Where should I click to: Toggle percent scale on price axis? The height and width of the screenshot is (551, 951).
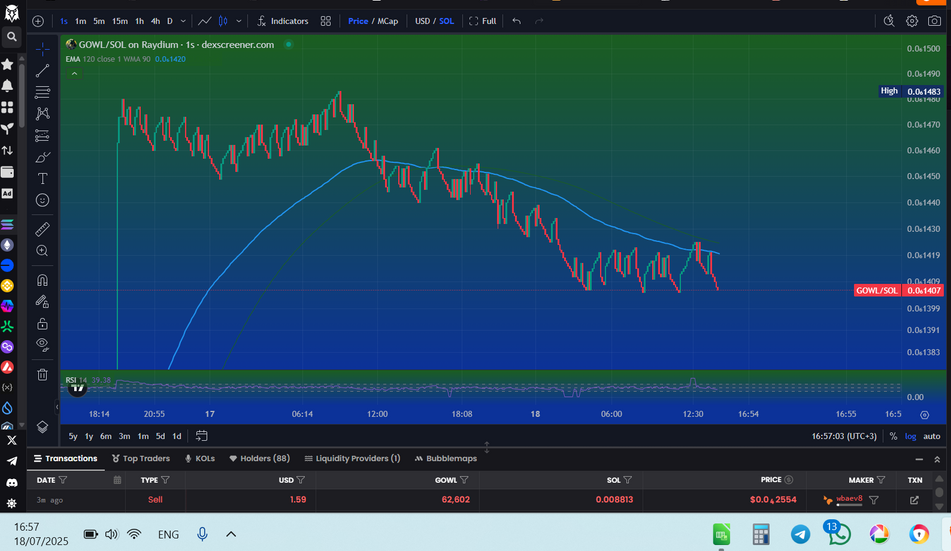(893, 436)
